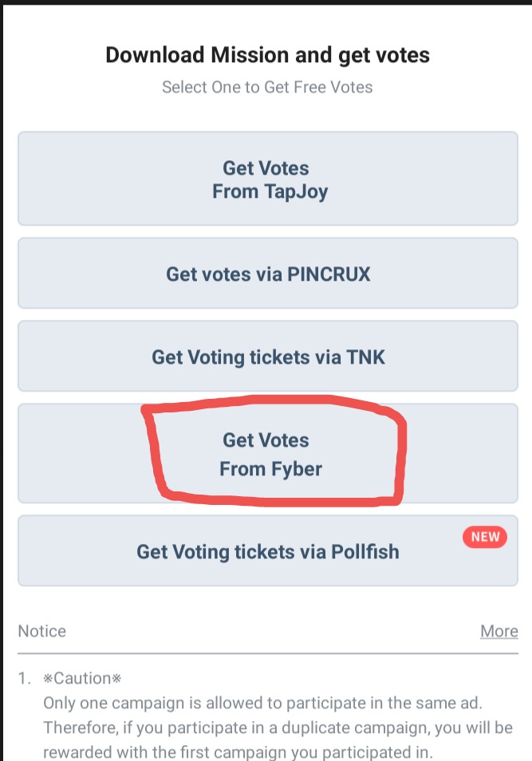
Task: Click the red NEW badge
Action: click(x=485, y=537)
